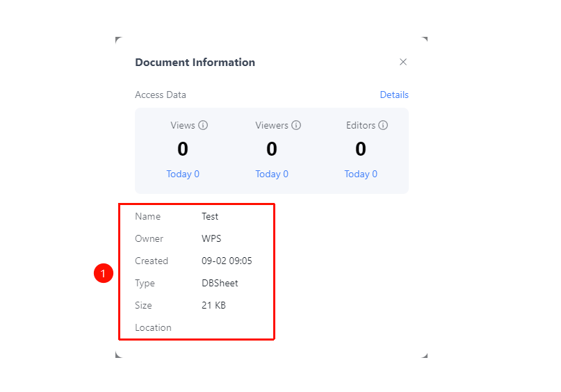Open Today 0 under Views

pos(183,174)
